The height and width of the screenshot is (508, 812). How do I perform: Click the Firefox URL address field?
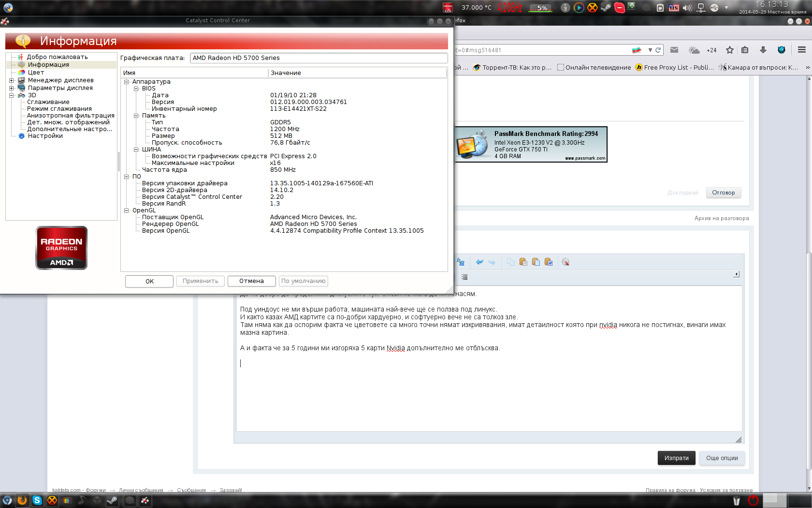(541, 50)
